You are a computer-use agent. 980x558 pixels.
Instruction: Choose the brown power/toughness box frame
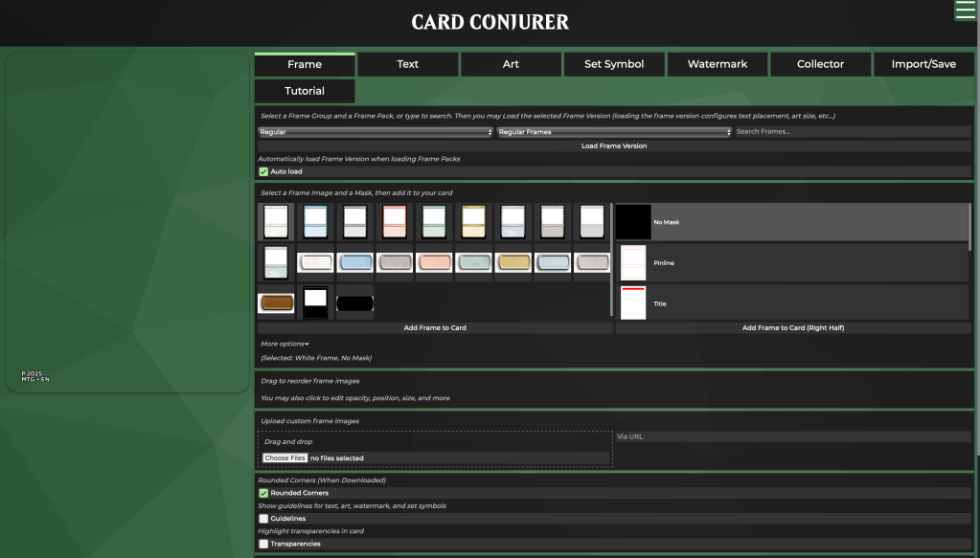coord(276,303)
